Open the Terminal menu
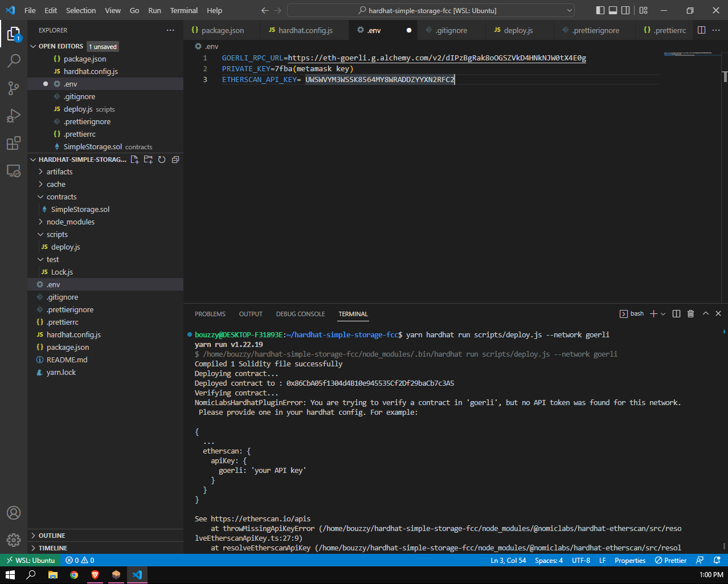Image resolution: width=728 pixels, height=584 pixels. pyautogui.click(x=184, y=10)
